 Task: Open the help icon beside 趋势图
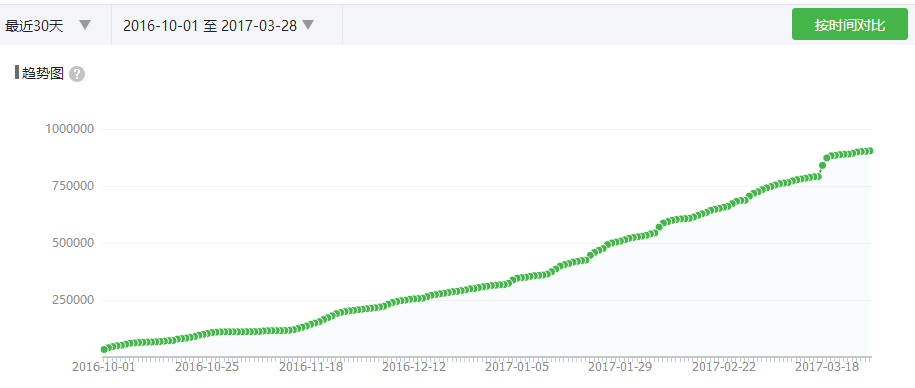tap(77, 74)
